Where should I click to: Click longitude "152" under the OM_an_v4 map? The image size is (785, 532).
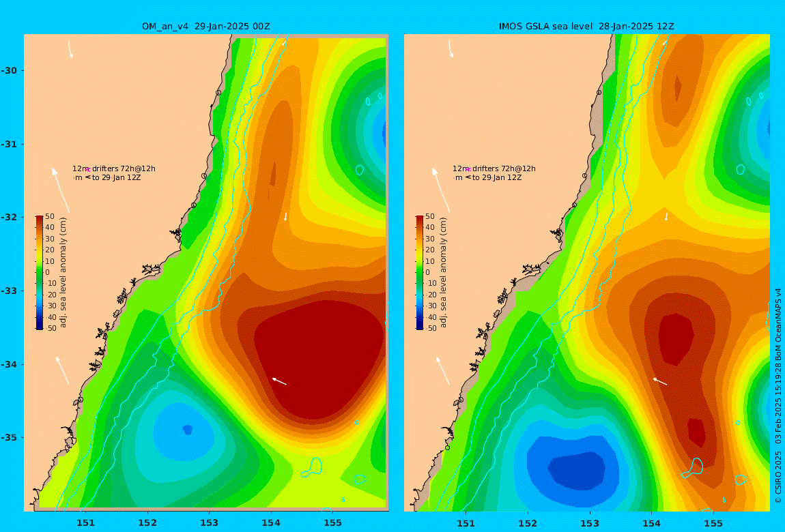pyautogui.click(x=147, y=523)
